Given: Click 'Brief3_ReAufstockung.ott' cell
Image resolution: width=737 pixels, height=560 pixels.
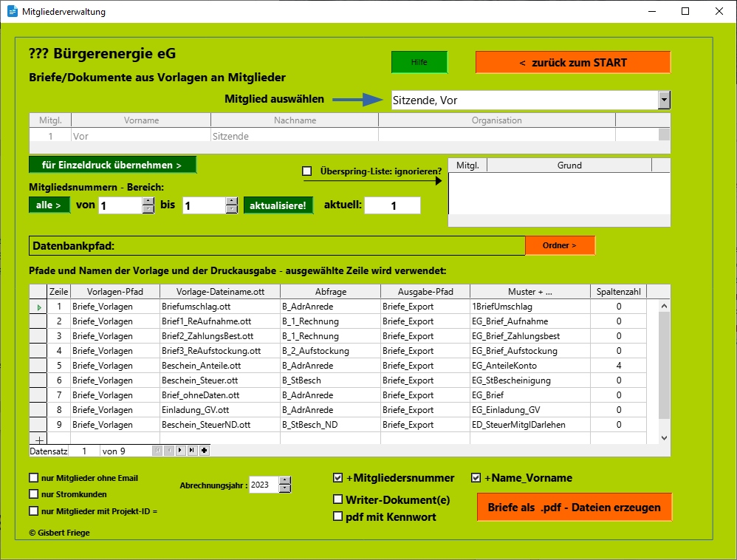Looking at the screenshot, I should [220, 351].
